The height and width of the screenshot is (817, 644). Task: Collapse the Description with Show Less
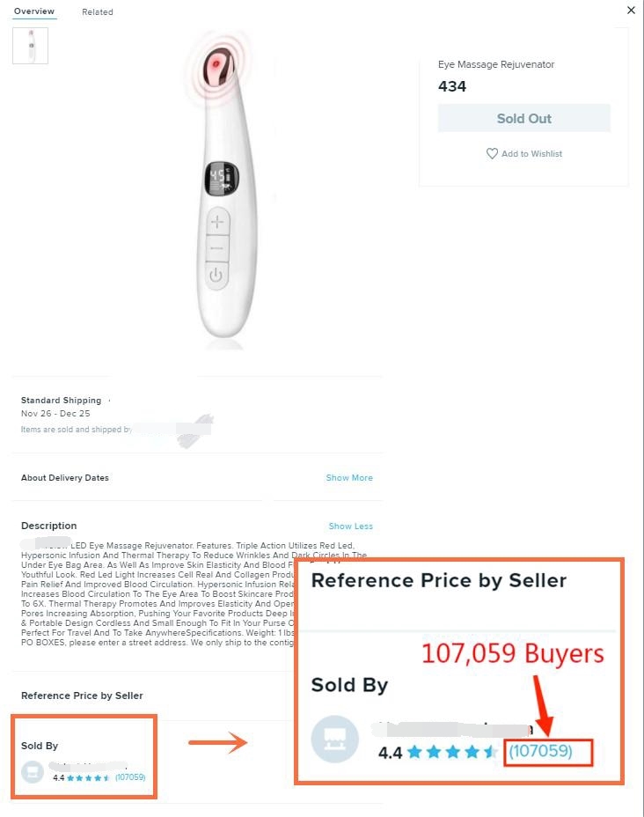(351, 526)
